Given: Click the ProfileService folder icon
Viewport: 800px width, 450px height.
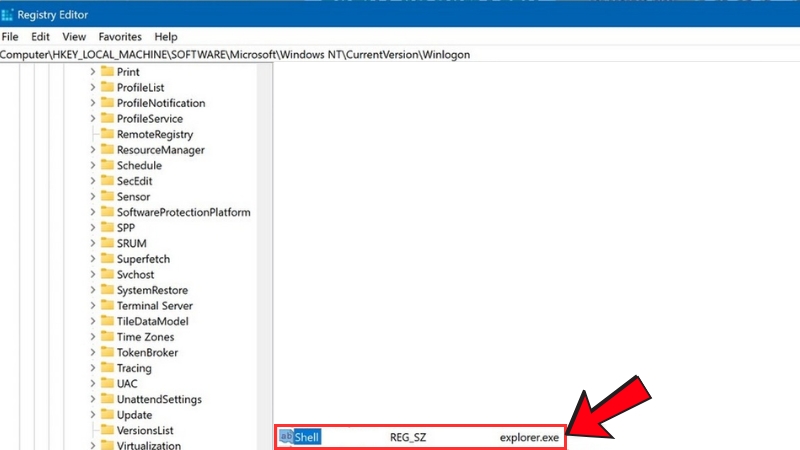Looking at the screenshot, I should [x=107, y=118].
